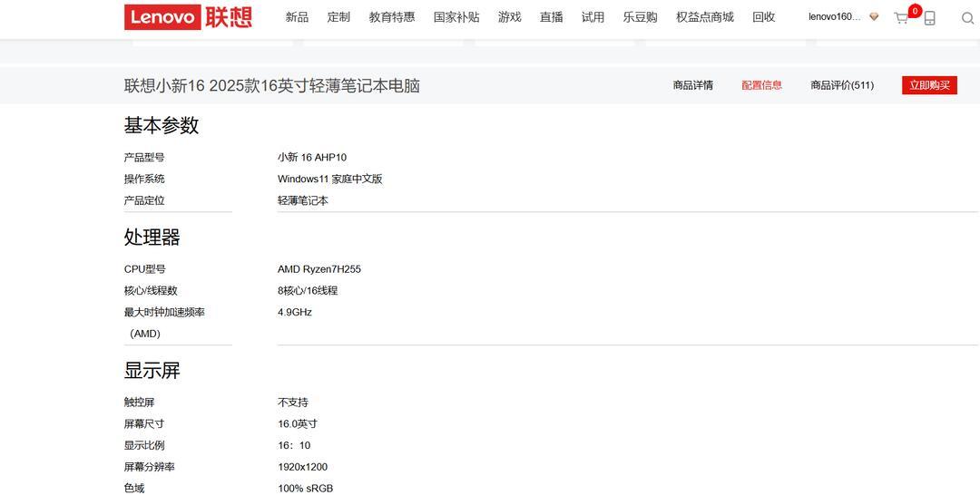Screen dimensions: 980x495
Task: Open the 商品评价(511) tab
Action: tap(842, 85)
